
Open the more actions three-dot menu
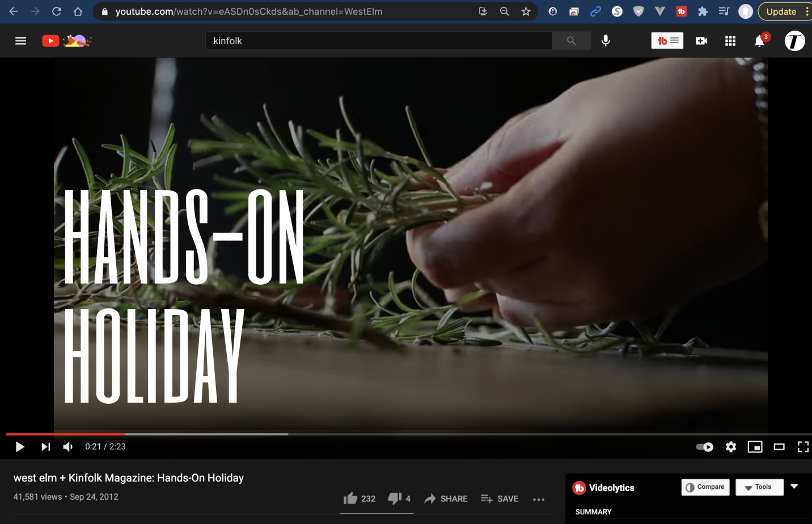539,499
